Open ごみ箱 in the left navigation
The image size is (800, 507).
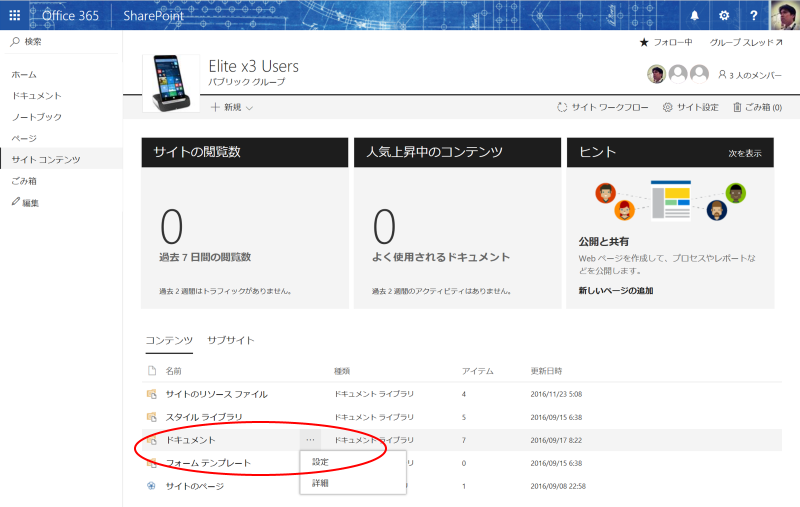click(x=24, y=181)
